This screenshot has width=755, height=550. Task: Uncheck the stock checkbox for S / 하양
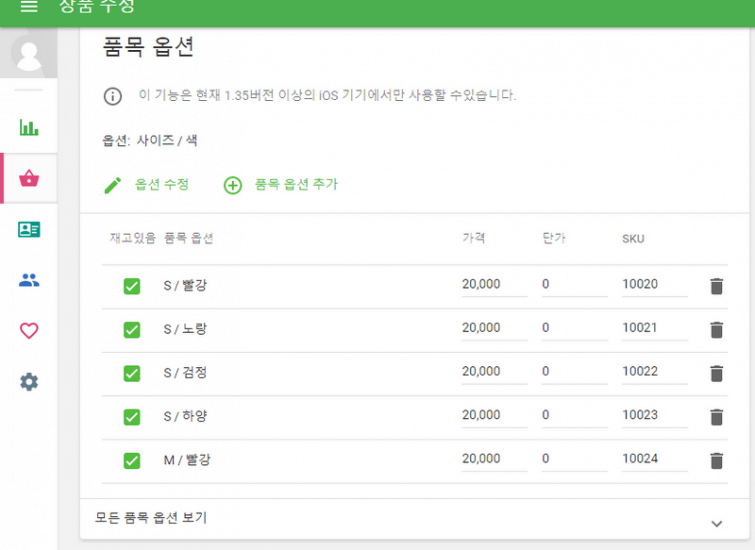tap(131, 417)
